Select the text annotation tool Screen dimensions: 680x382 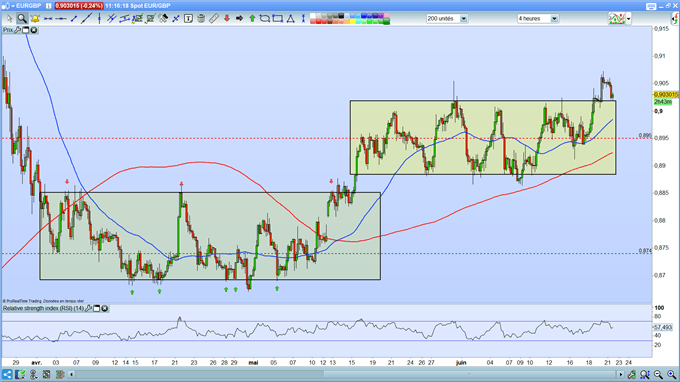click(x=188, y=19)
